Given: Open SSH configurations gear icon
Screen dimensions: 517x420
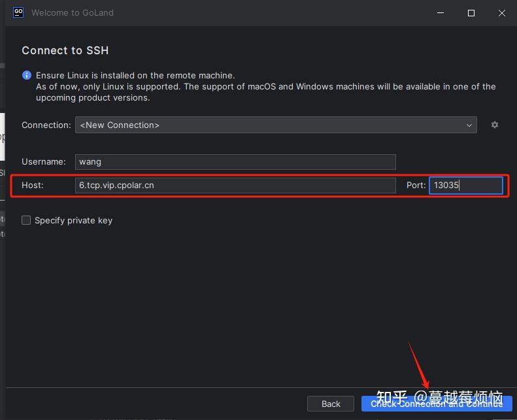Looking at the screenshot, I should pos(494,125).
